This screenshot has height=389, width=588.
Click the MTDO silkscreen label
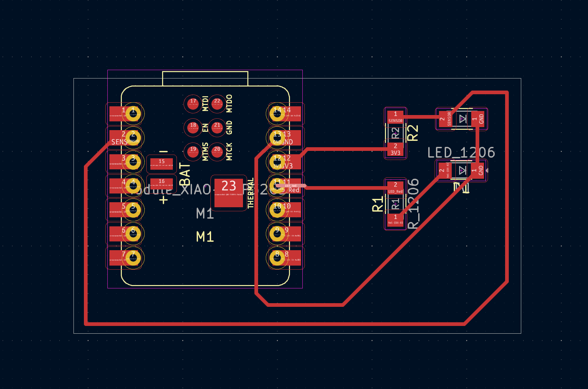(229, 104)
